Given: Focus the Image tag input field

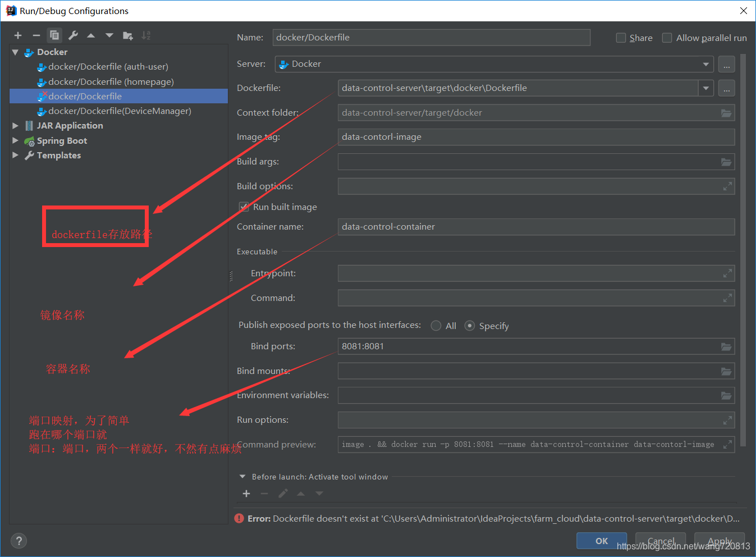Looking at the screenshot, I should 536,137.
